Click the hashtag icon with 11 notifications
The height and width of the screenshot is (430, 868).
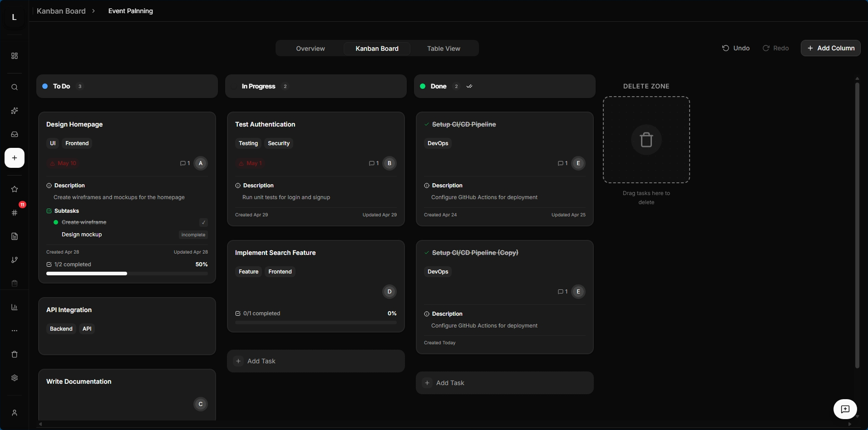(14, 213)
